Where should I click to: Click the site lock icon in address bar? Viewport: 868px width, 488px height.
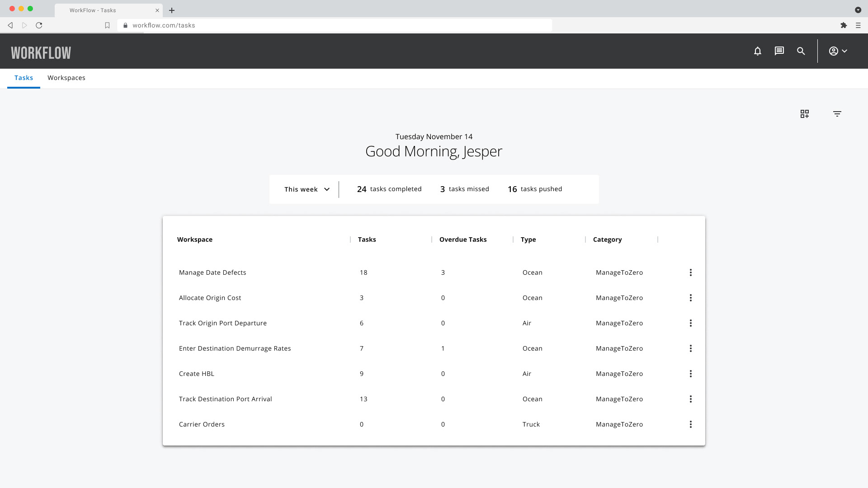tap(125, 25)
